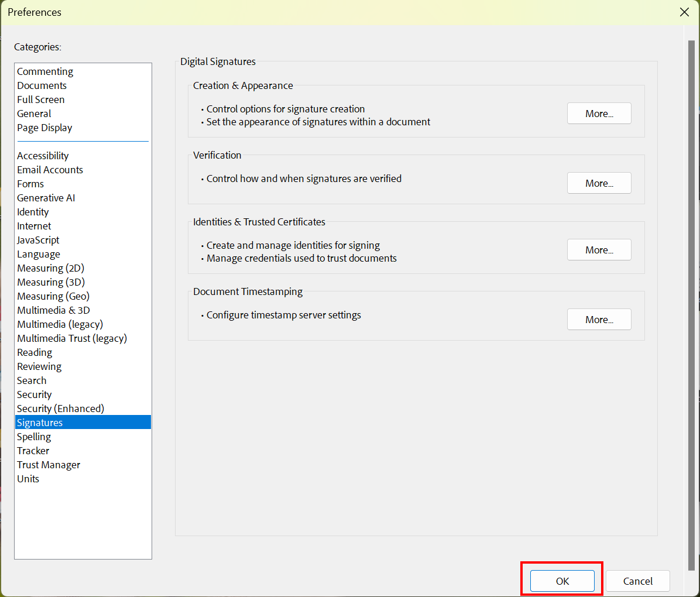The width and height of the screenshot is (700, 597).
Task: Open the Trust Manager preferences
Action: coord(49,465)
